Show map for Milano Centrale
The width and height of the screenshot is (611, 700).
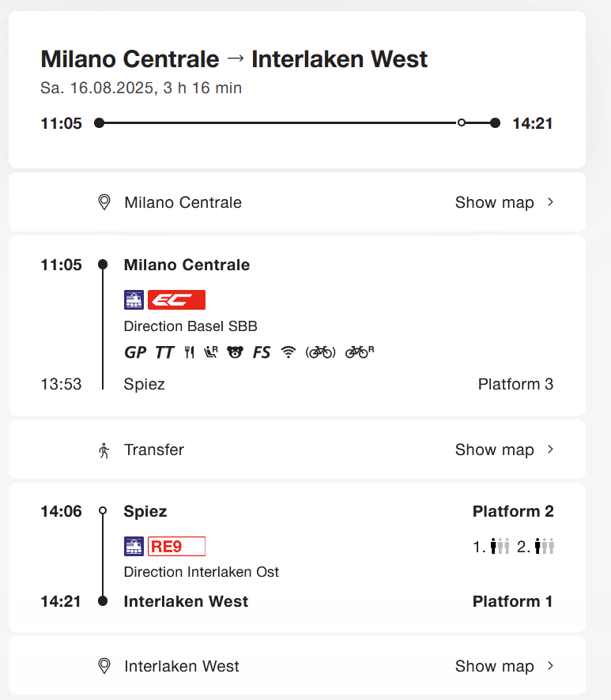504,202
